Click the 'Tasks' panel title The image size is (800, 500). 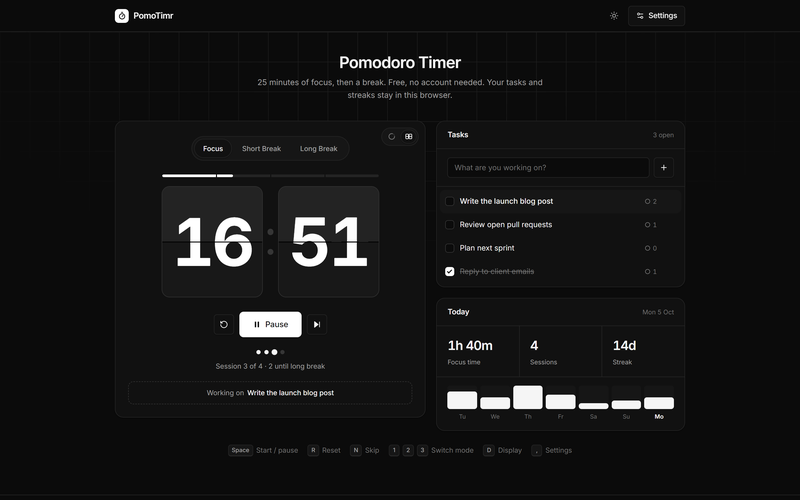click(458, 135)
